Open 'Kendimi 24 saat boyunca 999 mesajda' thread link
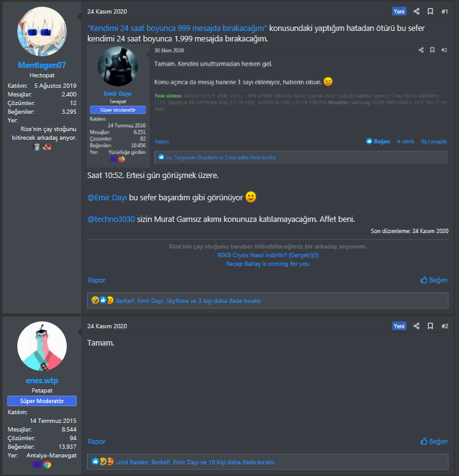Viewport: 459px width, 476px height. (177, 28)
